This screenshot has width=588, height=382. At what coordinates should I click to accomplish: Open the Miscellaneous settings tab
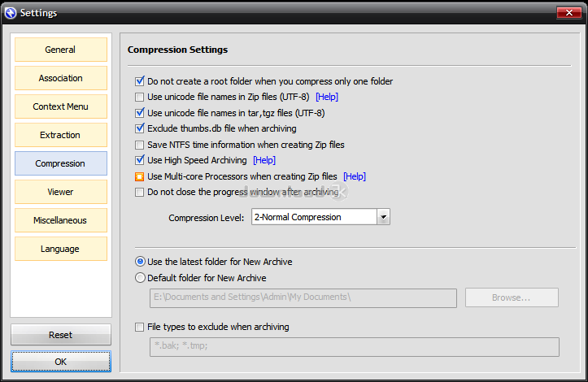(61, 220)
